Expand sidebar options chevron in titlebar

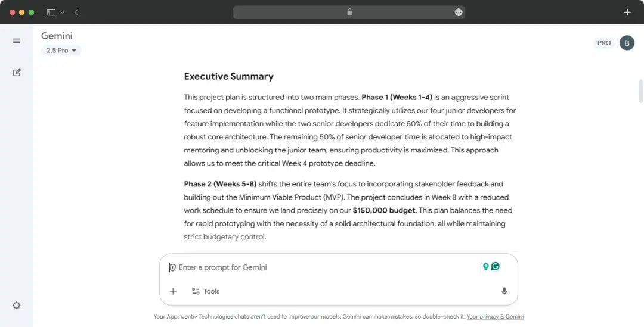(x=62, y=12)
